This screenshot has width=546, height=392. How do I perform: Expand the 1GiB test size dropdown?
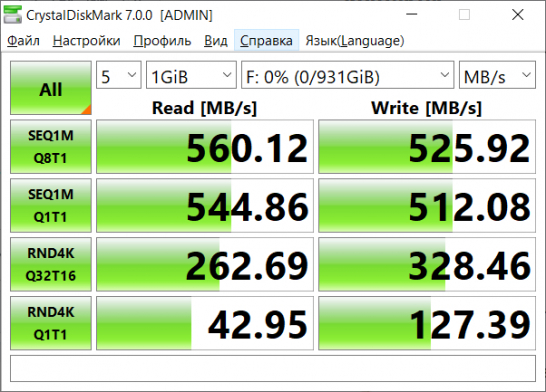click(191, 75)
